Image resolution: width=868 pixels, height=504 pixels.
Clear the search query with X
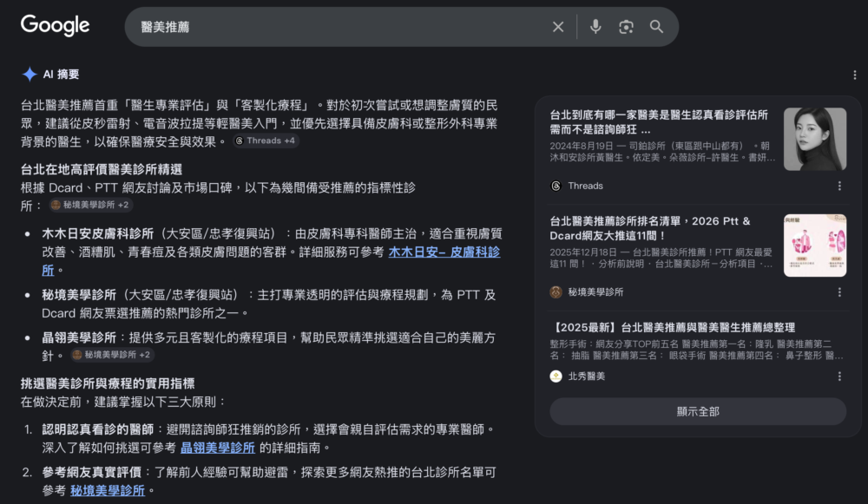click(x=558, y=27)
